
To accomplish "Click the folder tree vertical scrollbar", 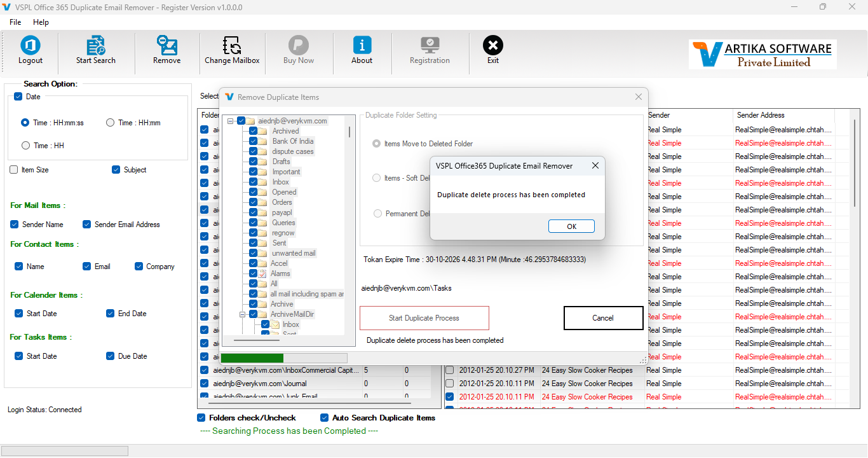I will click(x=349, y=132).
